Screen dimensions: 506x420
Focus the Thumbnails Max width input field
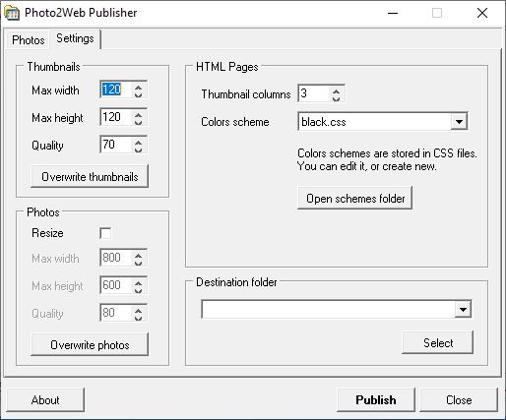(116, 90)
